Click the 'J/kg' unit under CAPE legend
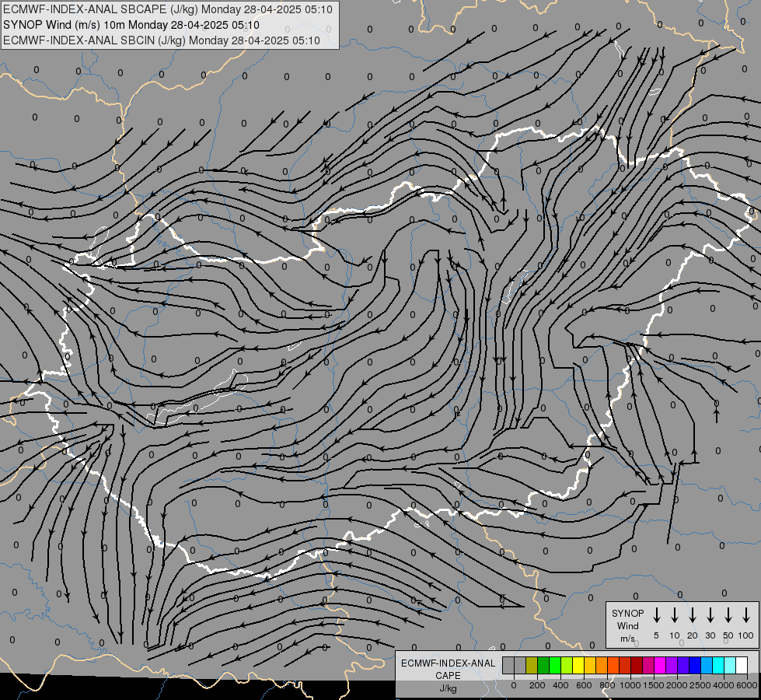761x700 pixels. pyautogui.click(x=448, y=688)
